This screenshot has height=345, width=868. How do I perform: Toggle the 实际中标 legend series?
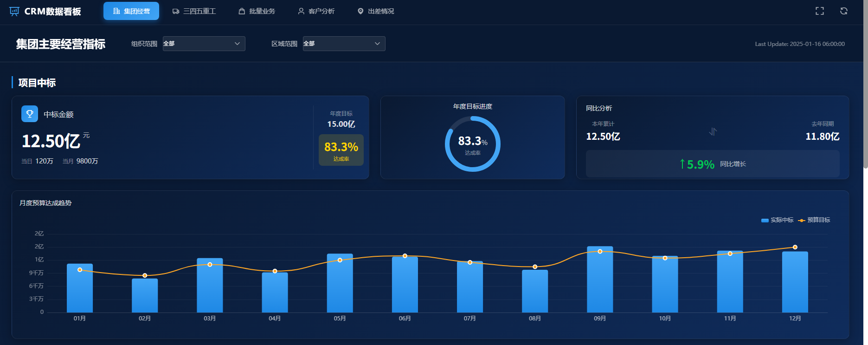tap(777, 220)
